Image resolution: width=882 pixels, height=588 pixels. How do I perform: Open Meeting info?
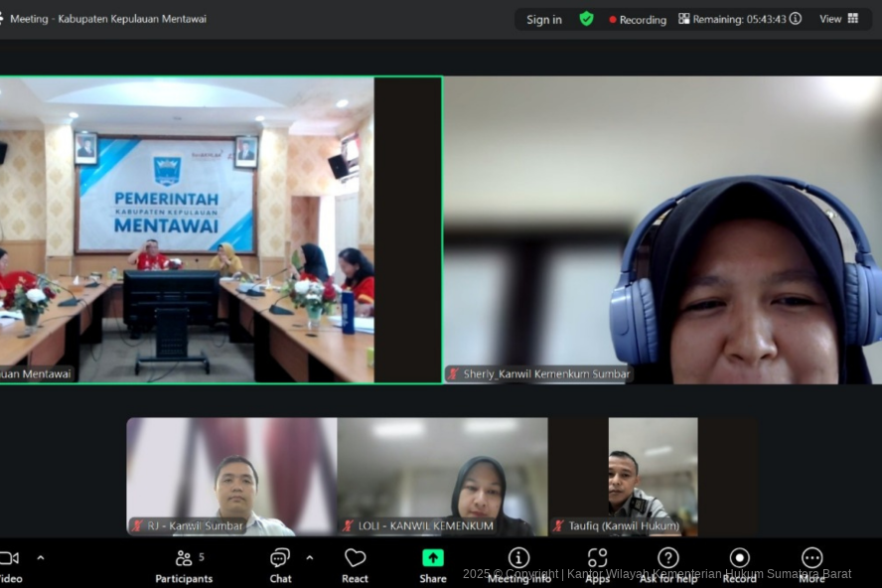click(518, 566)
